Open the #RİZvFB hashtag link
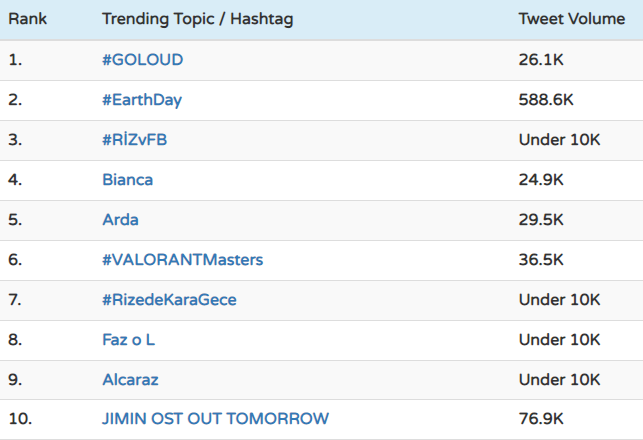The width and height of the screenshot is (643, 440). pyautogui.click(x=134, y=140)
